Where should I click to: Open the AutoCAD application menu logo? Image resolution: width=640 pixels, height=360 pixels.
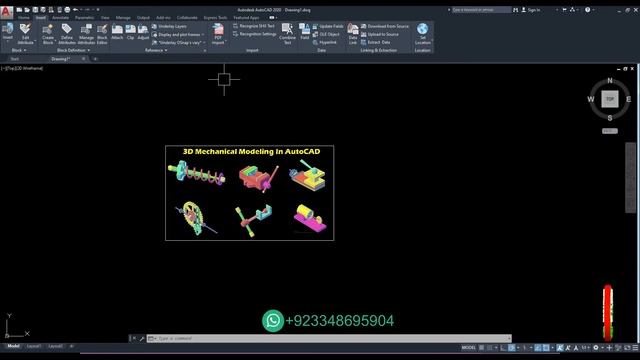pyautogui.click(x=6, y=12)
